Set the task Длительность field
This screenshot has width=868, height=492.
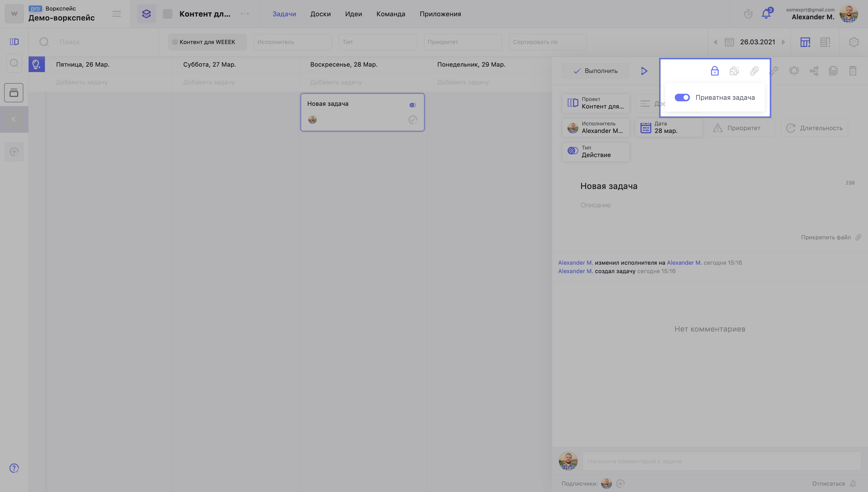814,128
